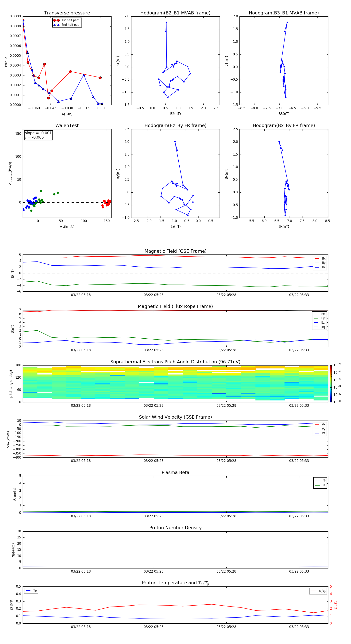Select '|B|' in the Flux Rope legend

coord(320,327)
